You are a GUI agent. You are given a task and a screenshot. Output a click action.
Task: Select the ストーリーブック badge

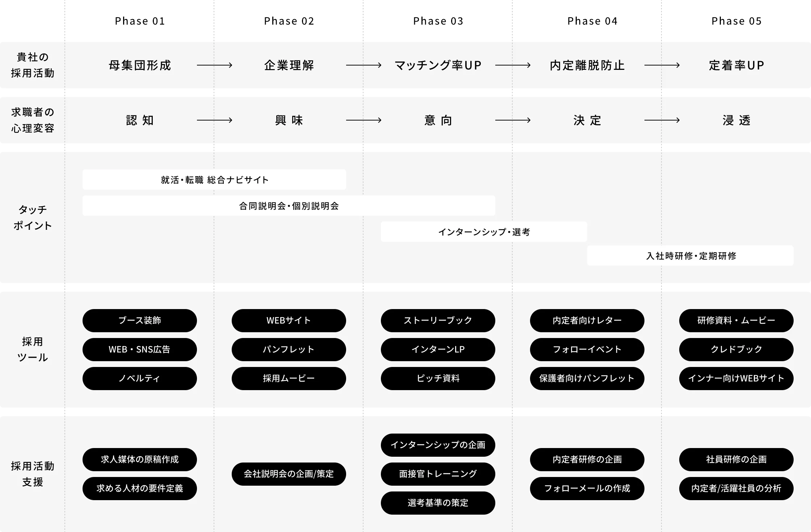pos(438,321)
